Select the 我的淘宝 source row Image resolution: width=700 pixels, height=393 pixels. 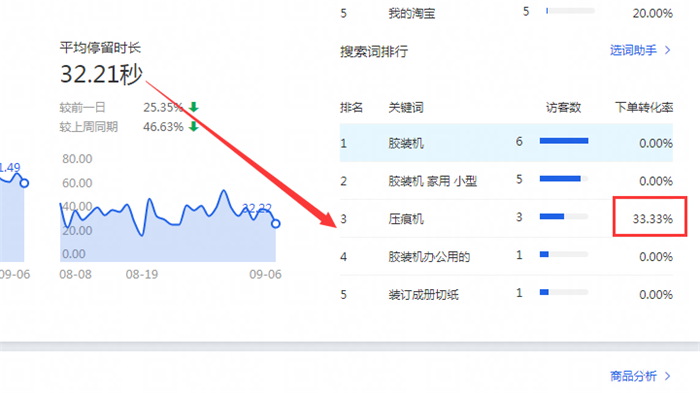pos(506,13)
